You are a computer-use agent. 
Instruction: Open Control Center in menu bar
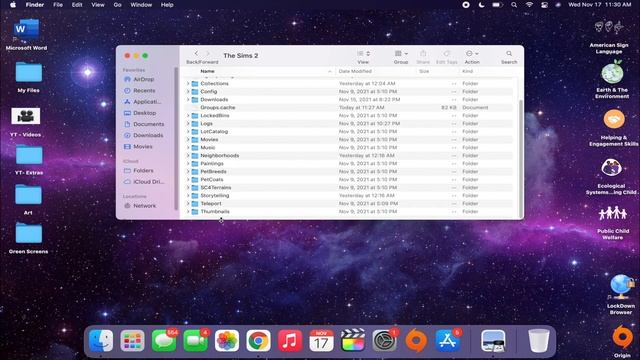[x=544, y=5]
